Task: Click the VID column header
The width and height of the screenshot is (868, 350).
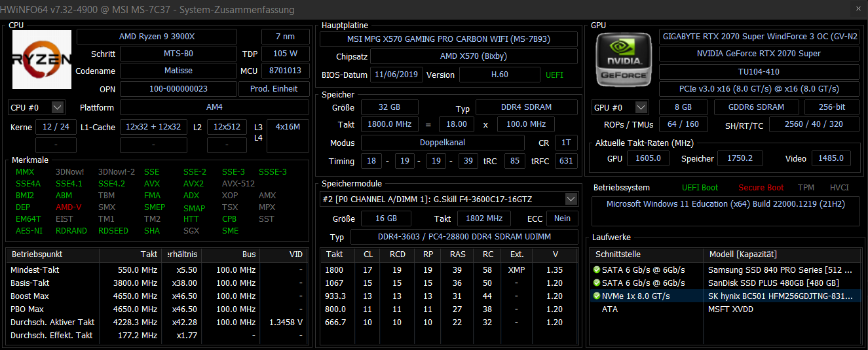Action: pos(283,254)
